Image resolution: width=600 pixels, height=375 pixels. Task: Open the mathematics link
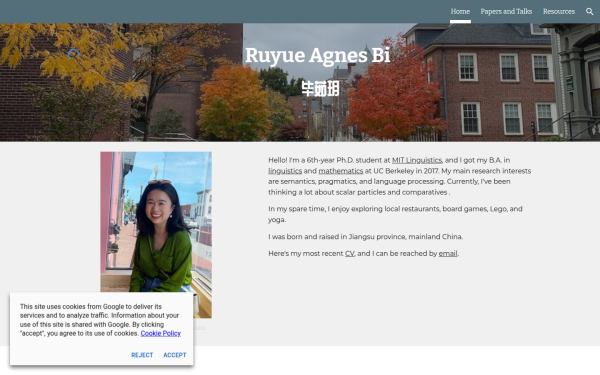click(x=341, y=171)
